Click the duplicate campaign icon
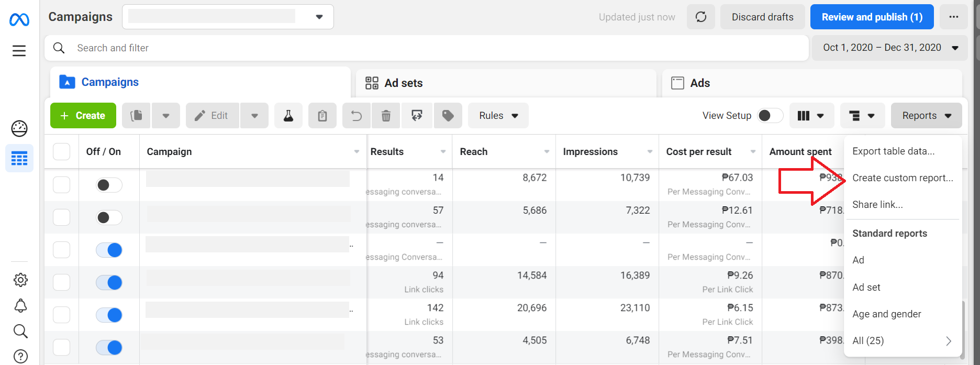Image resolution: width=980 pixels, height=365 pixels. (x=137, y=116)
